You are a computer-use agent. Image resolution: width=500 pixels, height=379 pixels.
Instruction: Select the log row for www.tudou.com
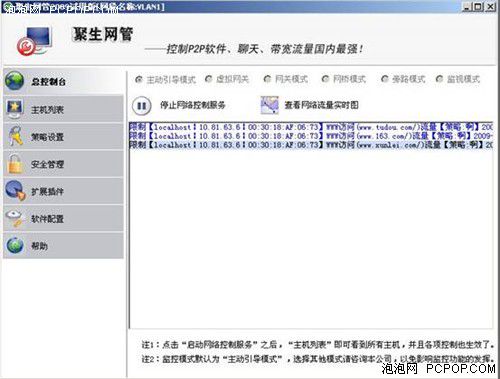(311, 127)
